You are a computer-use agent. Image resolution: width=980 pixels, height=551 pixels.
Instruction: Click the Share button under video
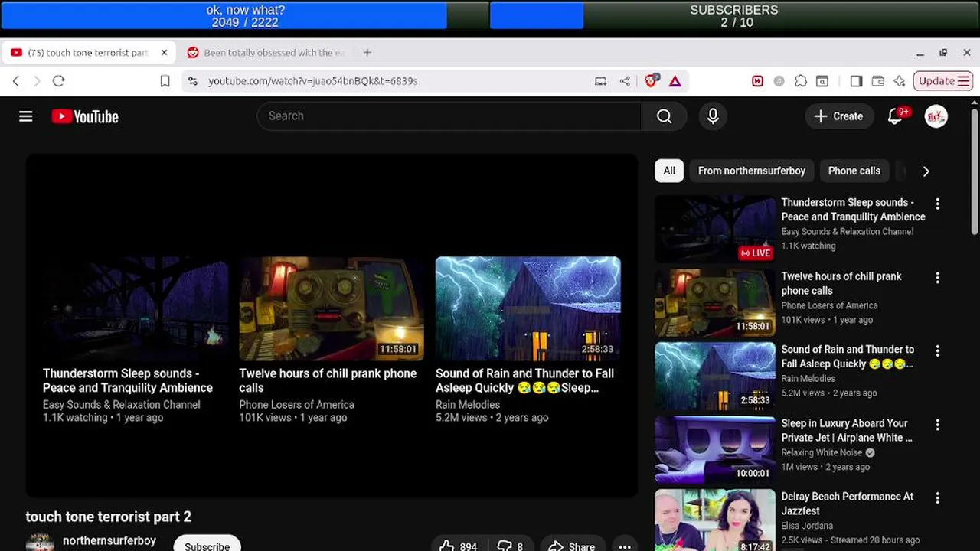[572, 546]
